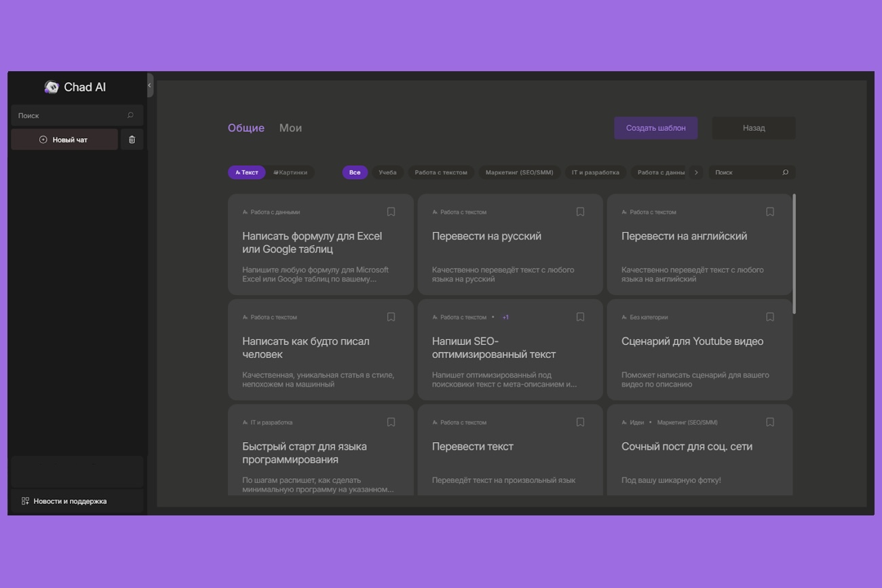Viewport: 882px width, 588px height.
Task: Click the 'Назад' button
Action: tap(753, 128)
